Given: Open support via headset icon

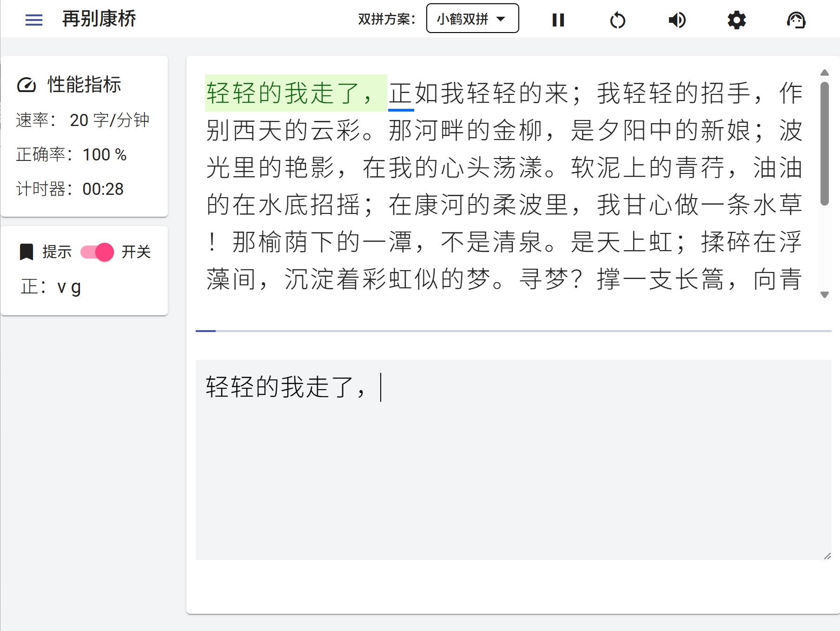Looking at the screenshot, I should 796,20.
